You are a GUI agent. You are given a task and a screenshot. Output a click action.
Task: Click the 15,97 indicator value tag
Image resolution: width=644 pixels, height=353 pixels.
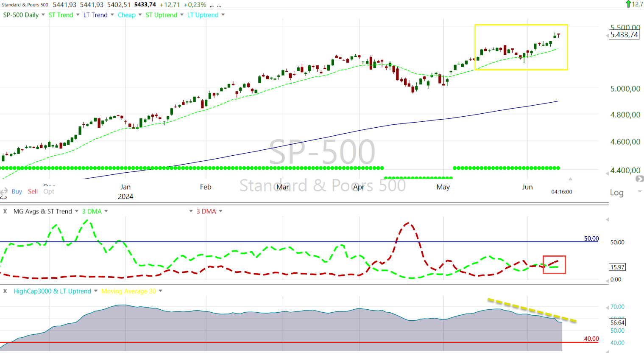[617, 267]
